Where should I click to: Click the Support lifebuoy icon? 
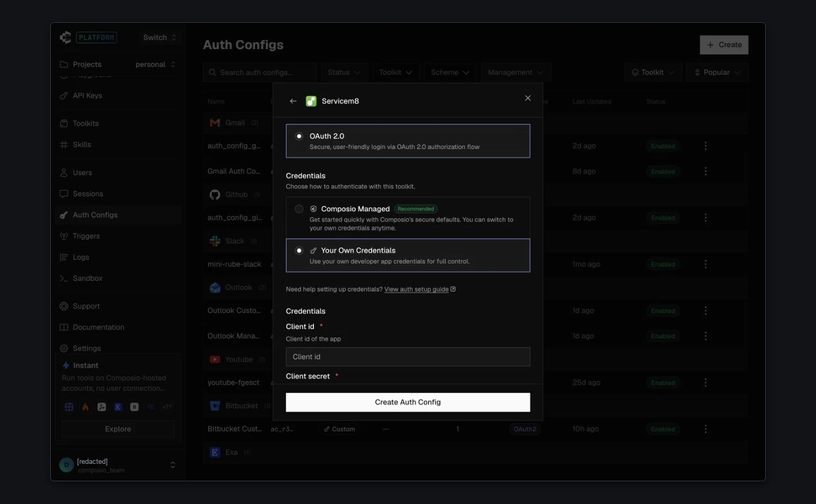pyautogui.click(x=64, y=306)
